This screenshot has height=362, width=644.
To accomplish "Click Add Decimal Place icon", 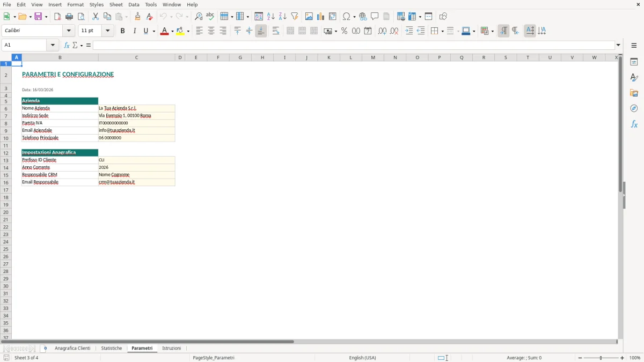I will coord(383,31).
